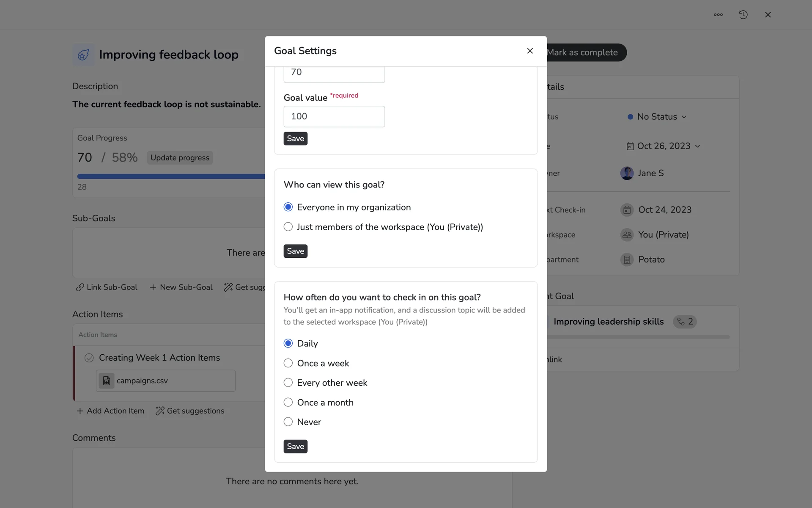Image resolution: width=812 pixels, height=508 pixels.
Task: Click the Link Sub-Goal chain icon
Action: pos(80,287)
